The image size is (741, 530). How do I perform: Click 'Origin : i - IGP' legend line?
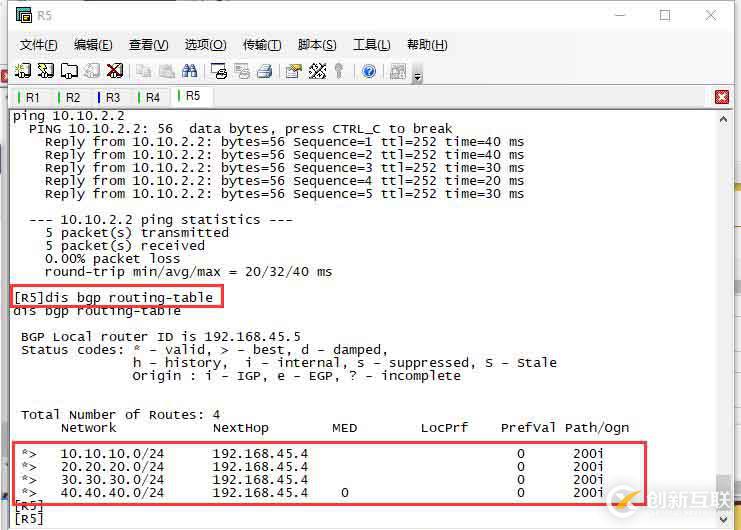pyautogui.click(x=296, y=376)
